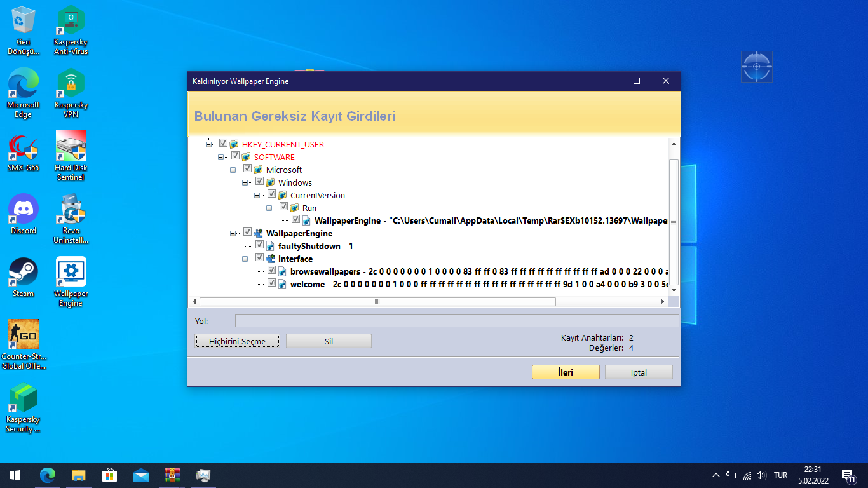
Task: Click the İleri button
Action: click(x=566, y=372)
